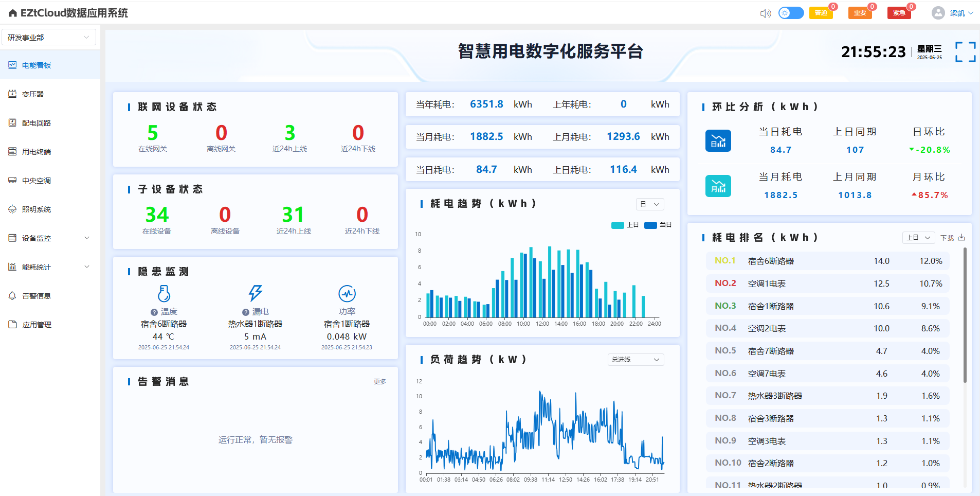The width and height of the screenshot is (980, 496).
Task: Click the 功率 pulse icon
Action: click(347, 294)
